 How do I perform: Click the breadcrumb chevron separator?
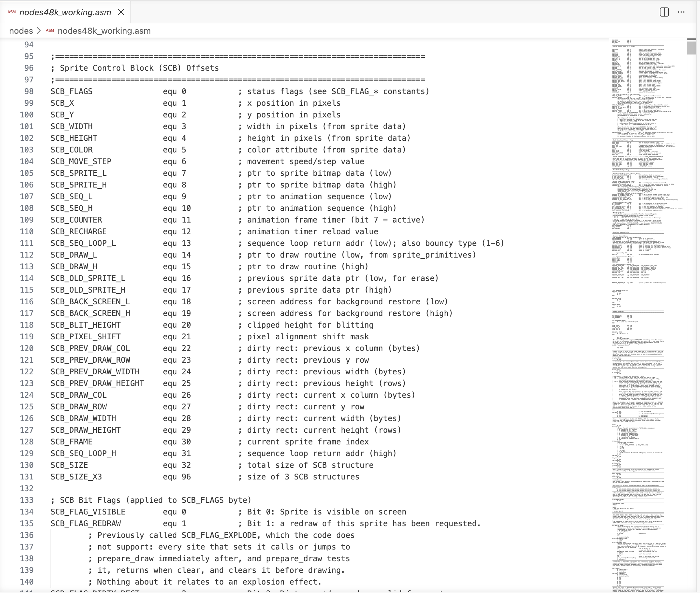tap(39, 30)
